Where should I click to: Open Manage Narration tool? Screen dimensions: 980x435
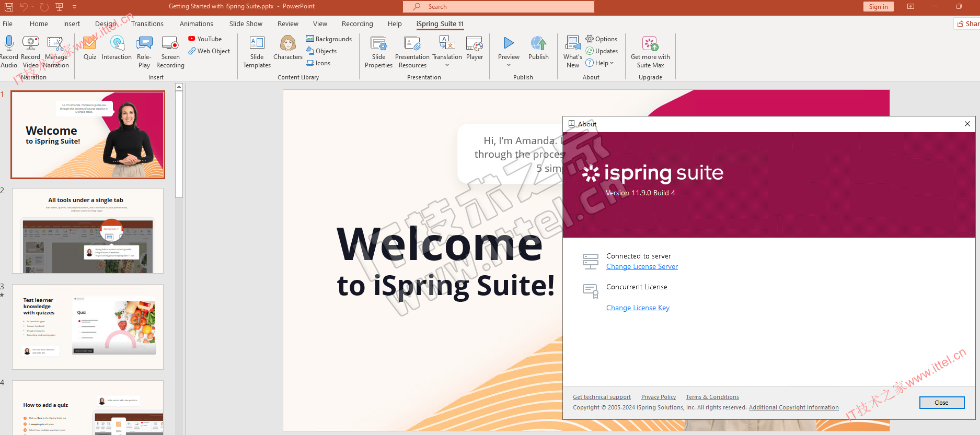(x=56, y=52)
